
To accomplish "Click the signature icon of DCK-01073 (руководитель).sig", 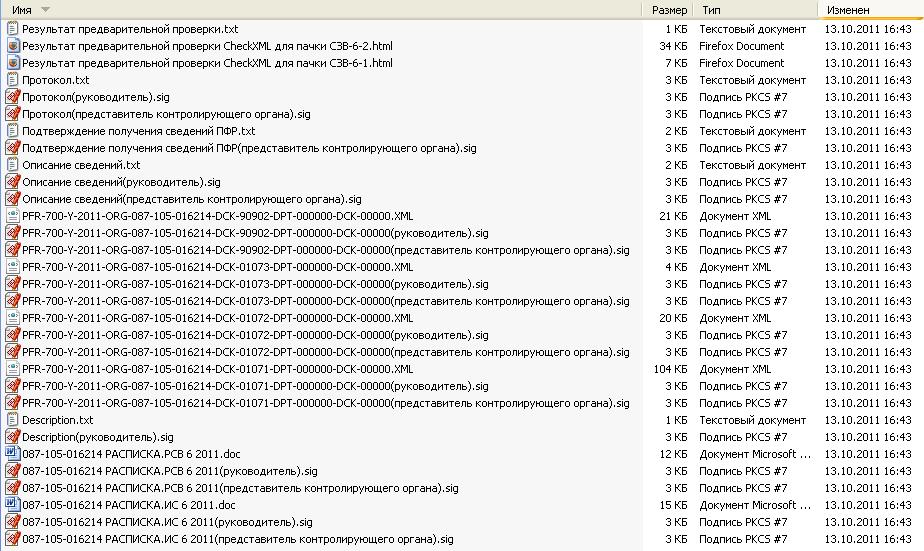I will pos(12,285).
